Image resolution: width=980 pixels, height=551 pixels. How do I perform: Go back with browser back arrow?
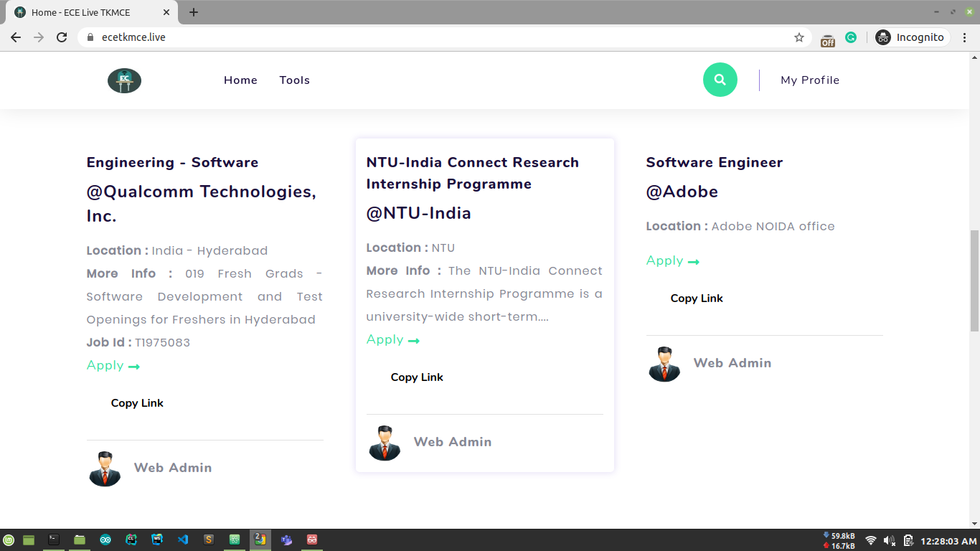(16, 37)
